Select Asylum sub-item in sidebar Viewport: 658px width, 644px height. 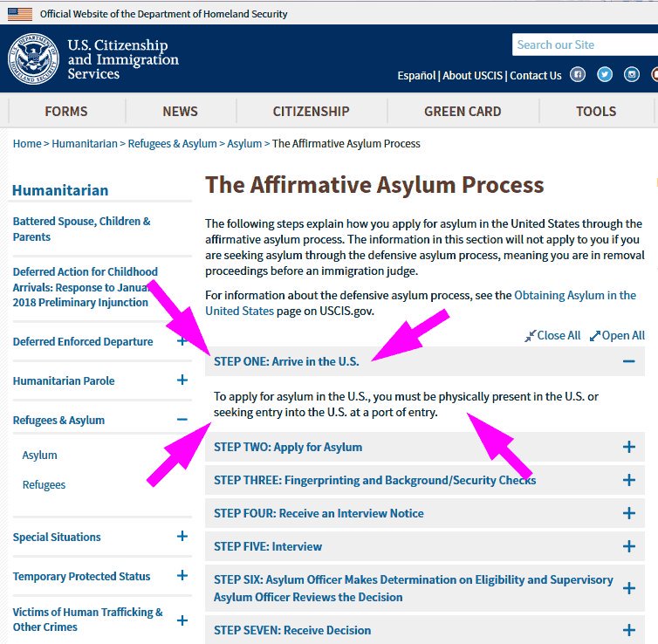pyautogui.click(x=39, y=455)
